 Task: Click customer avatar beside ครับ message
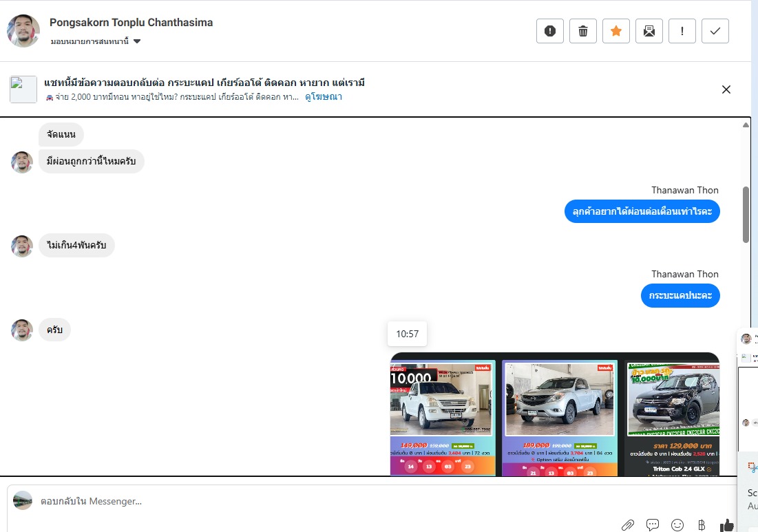coord(22,330)
